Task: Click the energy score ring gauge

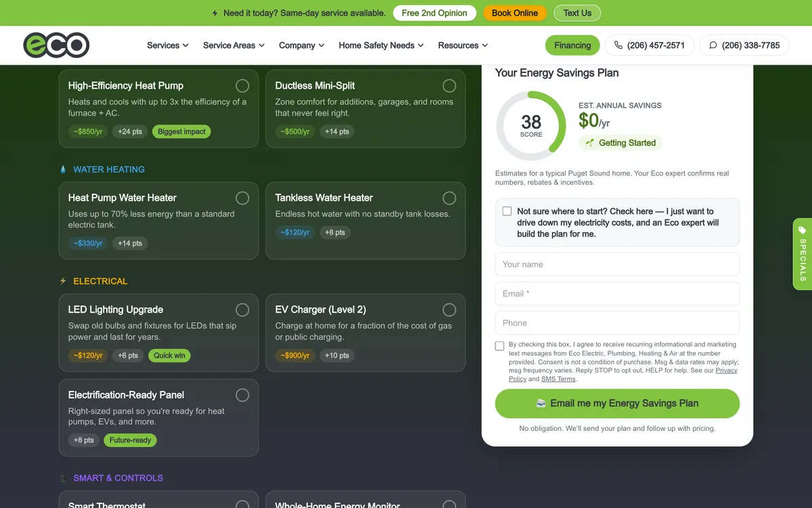Action: (531, 126)
